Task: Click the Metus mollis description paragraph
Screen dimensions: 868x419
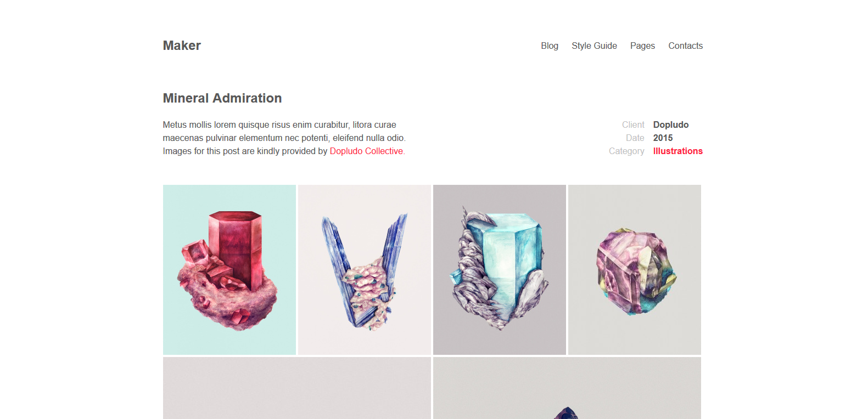Action: click(284, 138)
